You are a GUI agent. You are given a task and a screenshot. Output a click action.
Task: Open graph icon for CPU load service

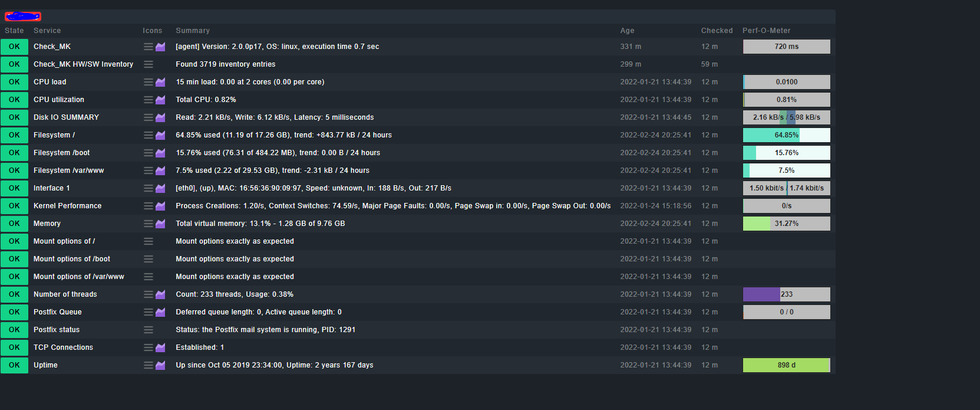(160, 82)
